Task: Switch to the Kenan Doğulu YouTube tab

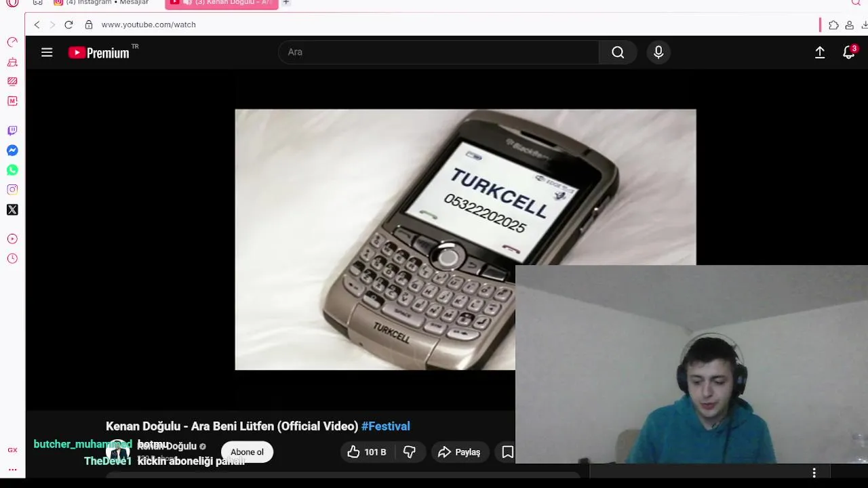Action: [221, 3]
